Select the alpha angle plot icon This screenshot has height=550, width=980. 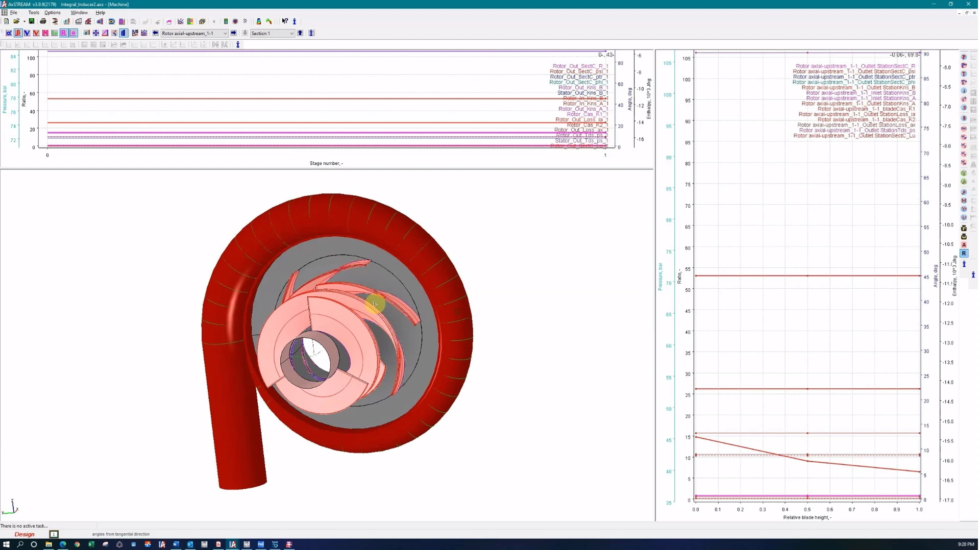[9, 33]
